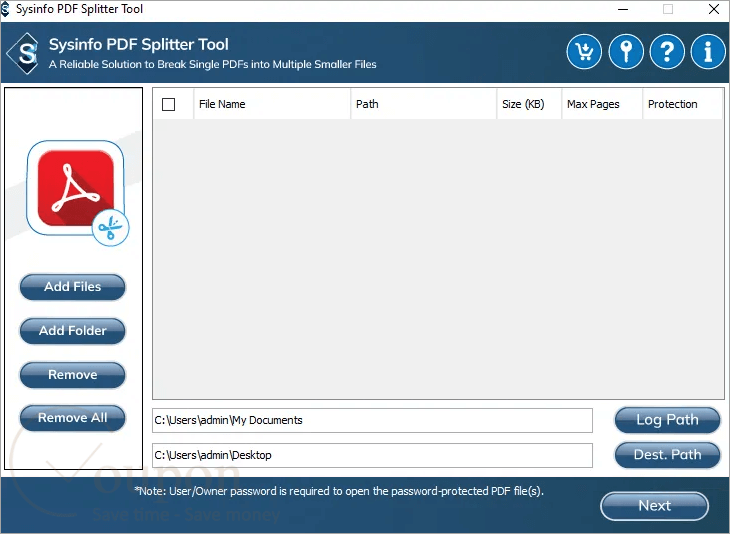Click the Remove All button

click(x=73, y=418)
